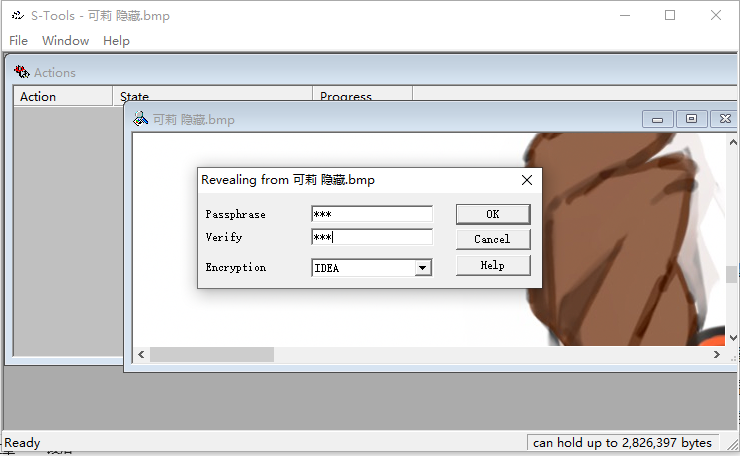Click the State column header
Viewport: 740px width, 456px height.
[x=212, y=97]
